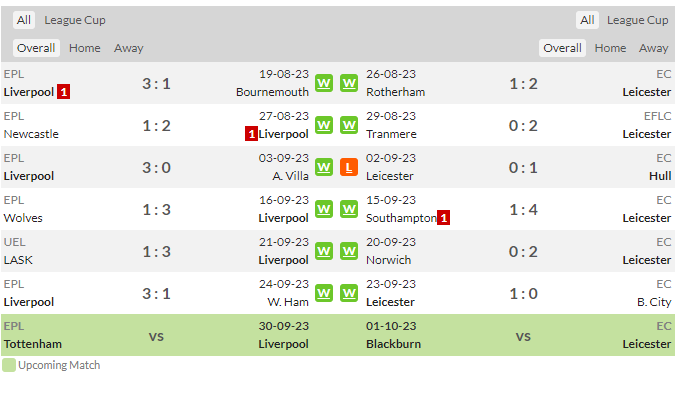Open the Newcastle team link
The width and height of the screenshot is (675, 395).
point(31,134)
